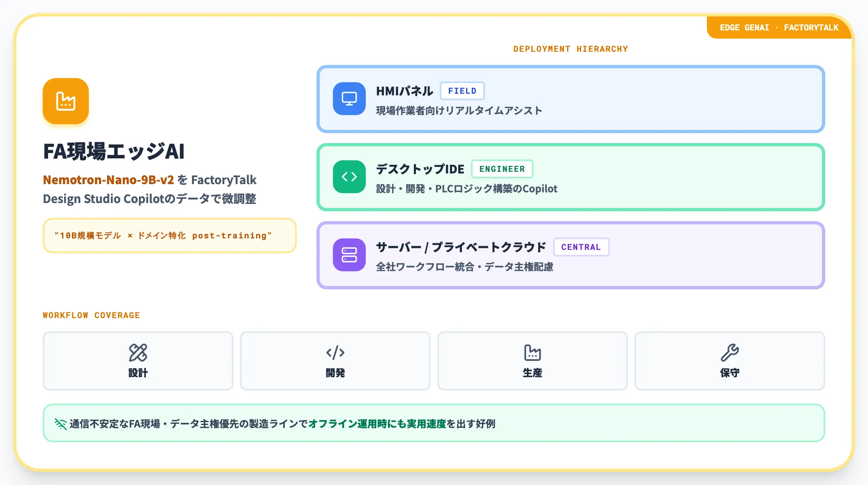Open the HMIパネル card
868x485 pixels.
pyautogui.click(x=571, y=99)
